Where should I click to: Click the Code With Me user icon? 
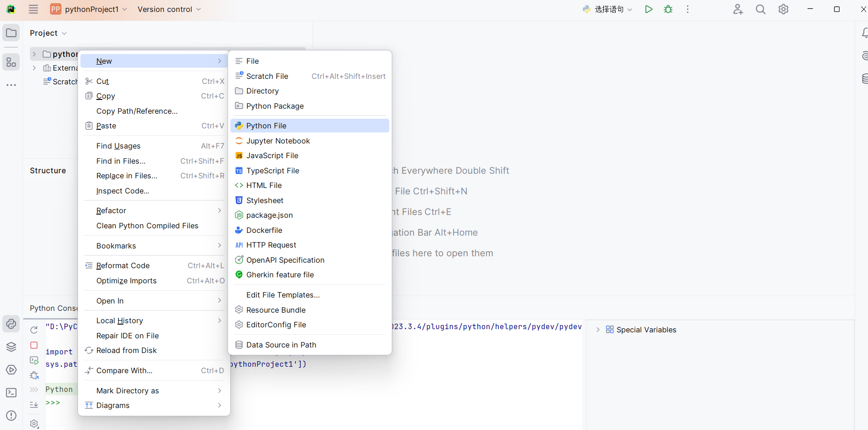(x=738, y=9)
